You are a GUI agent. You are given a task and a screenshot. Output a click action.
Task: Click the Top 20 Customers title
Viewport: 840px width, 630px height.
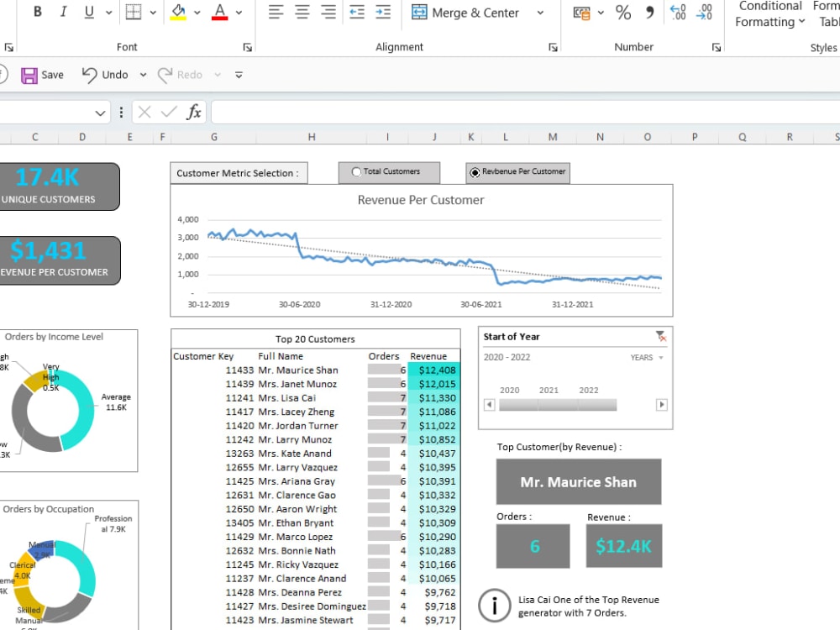pos(315,339)
